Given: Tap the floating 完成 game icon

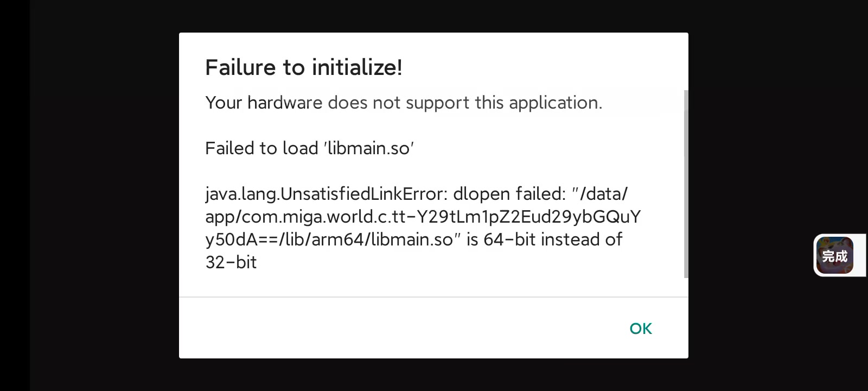Looking at the screenshot, I should [x=834, y=255].
